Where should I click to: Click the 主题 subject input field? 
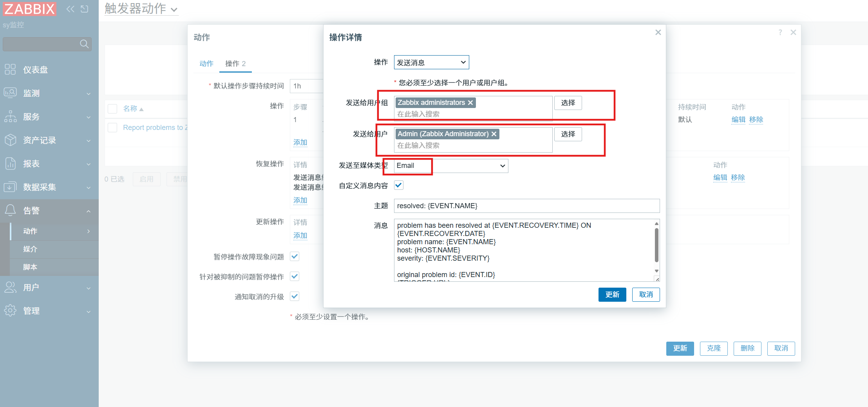[x=527, y=206]
